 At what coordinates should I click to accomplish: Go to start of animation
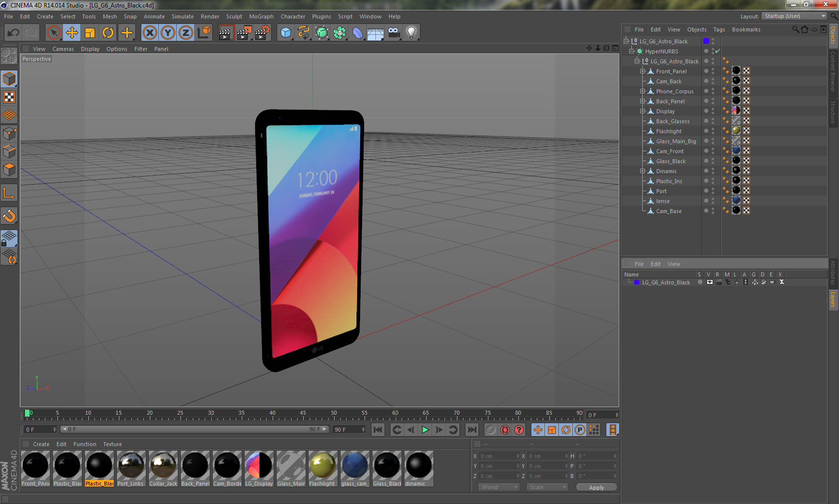click(378, 430)
